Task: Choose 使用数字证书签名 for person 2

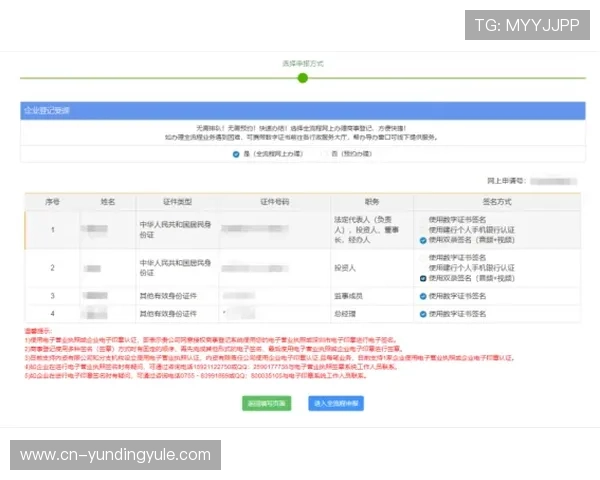Action: [x=423, y=258]
